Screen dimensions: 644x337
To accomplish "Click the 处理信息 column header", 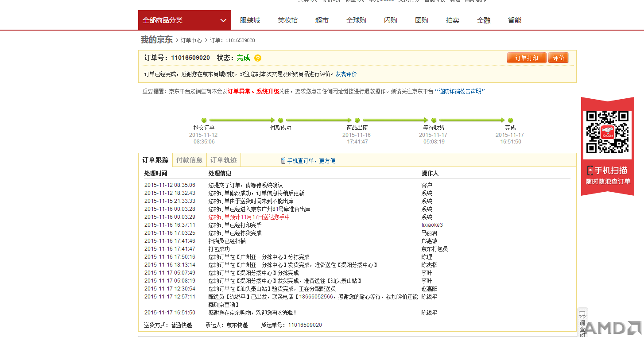I will (x=220, y=173).
